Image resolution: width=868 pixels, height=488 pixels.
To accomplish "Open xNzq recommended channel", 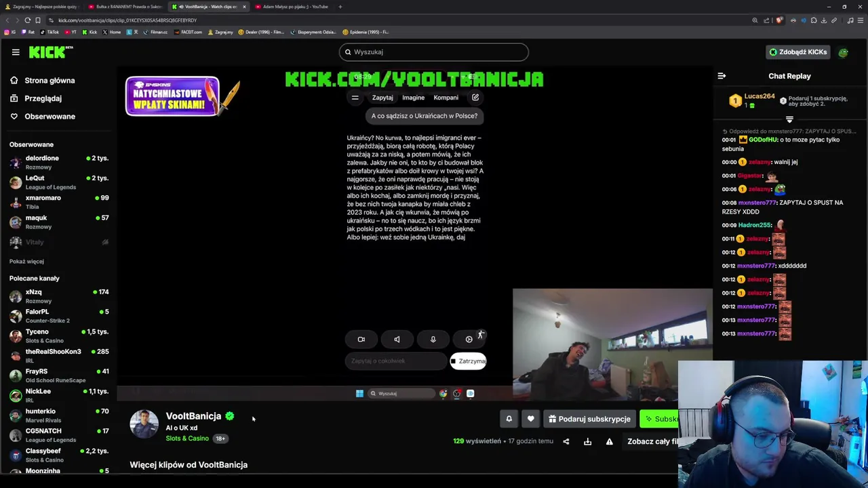I will pyautogui.click(x=58, y=296).
